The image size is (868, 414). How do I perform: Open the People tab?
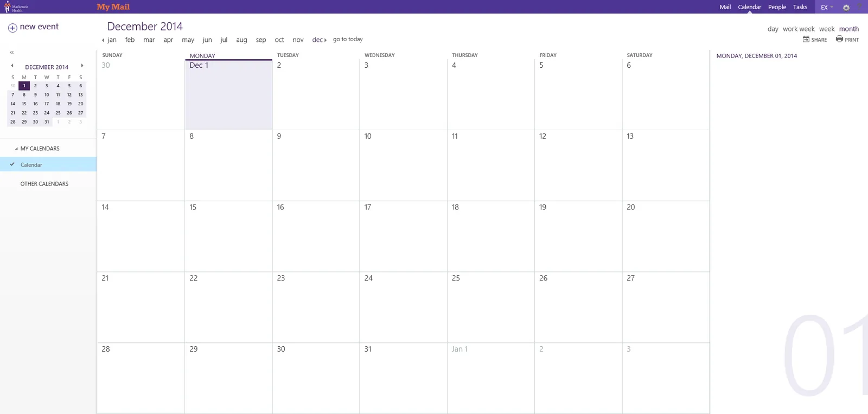coord(777,7)
